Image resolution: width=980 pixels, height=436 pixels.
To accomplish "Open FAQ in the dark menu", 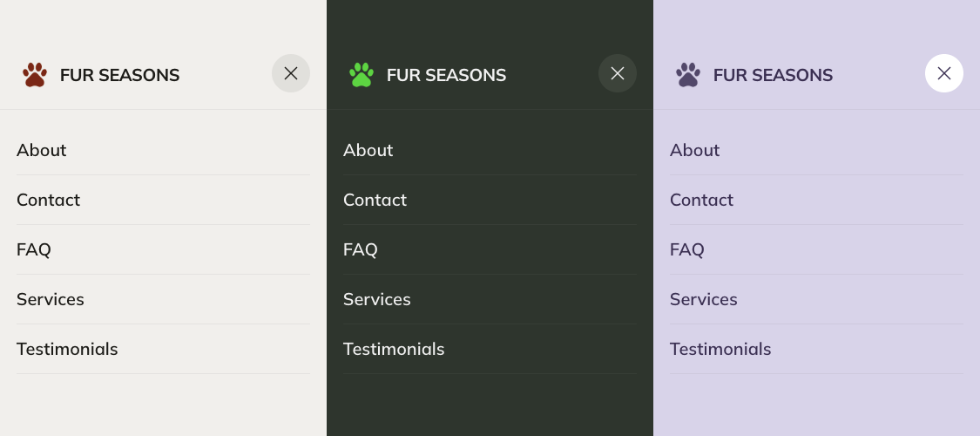I will [361, 249].
